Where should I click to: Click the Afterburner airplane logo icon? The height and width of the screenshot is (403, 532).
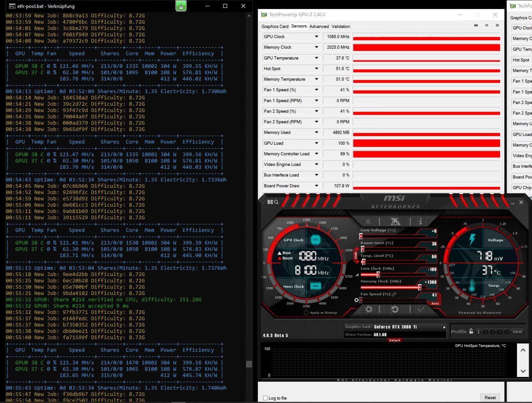click(x=395, y=221)
